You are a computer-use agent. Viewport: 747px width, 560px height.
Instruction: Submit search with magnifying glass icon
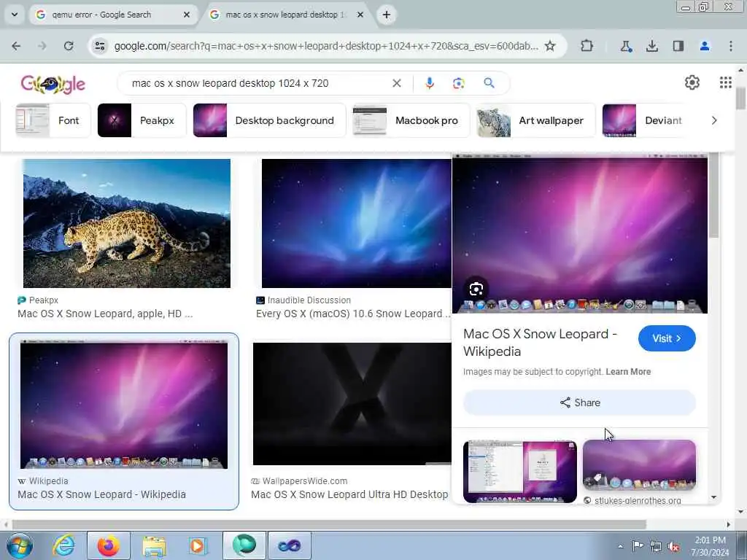(x=489, y=83)
